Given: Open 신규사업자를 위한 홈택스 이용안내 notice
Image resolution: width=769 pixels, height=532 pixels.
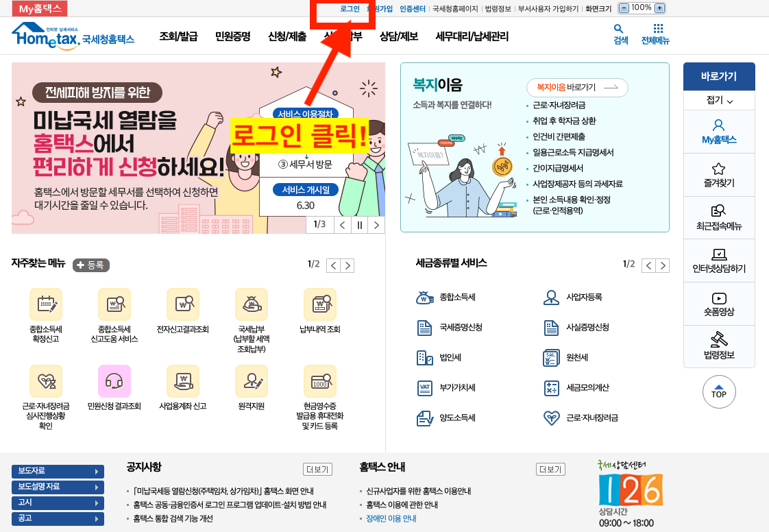Looking at the screenshot, I should 418,492.
